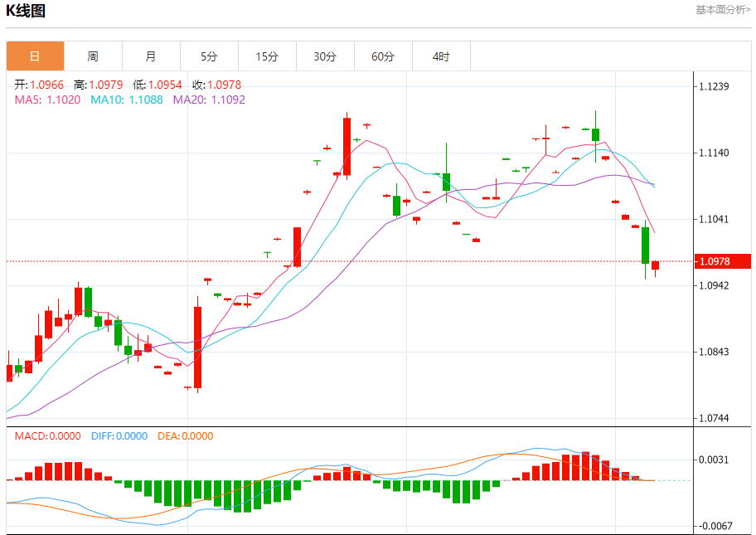Open the 基本面分析 link

(x=723, y=10)
